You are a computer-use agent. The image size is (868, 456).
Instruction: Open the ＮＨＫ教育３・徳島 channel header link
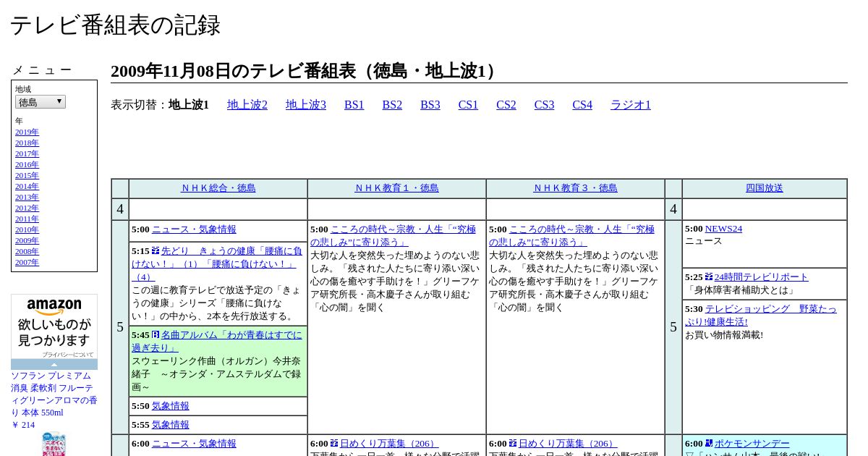point(576,188)
